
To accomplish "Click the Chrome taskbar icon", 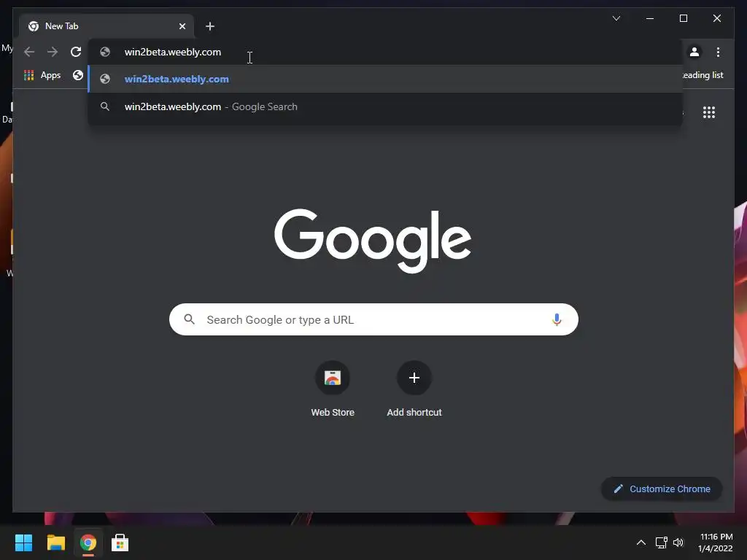I will 88,542.
